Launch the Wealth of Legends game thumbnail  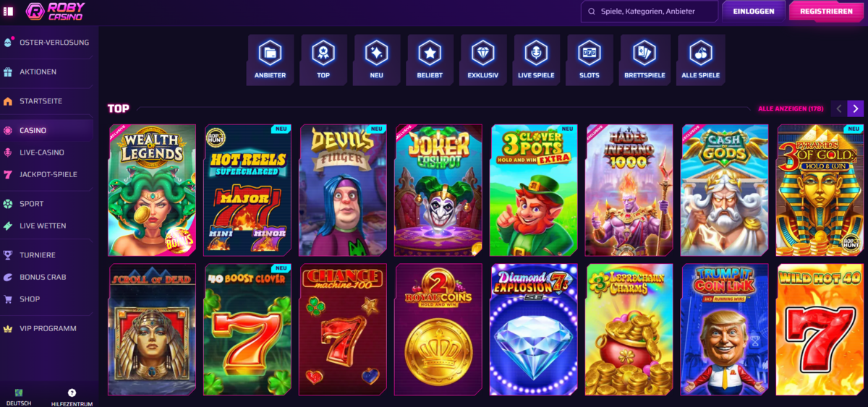tap(152, 190)
